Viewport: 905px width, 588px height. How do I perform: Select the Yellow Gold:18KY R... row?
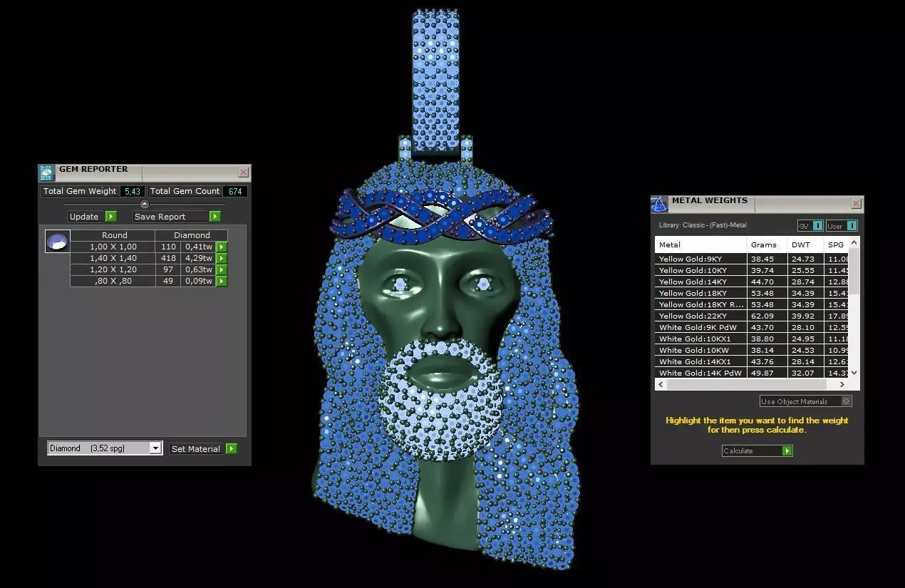(x=752, y=304)
